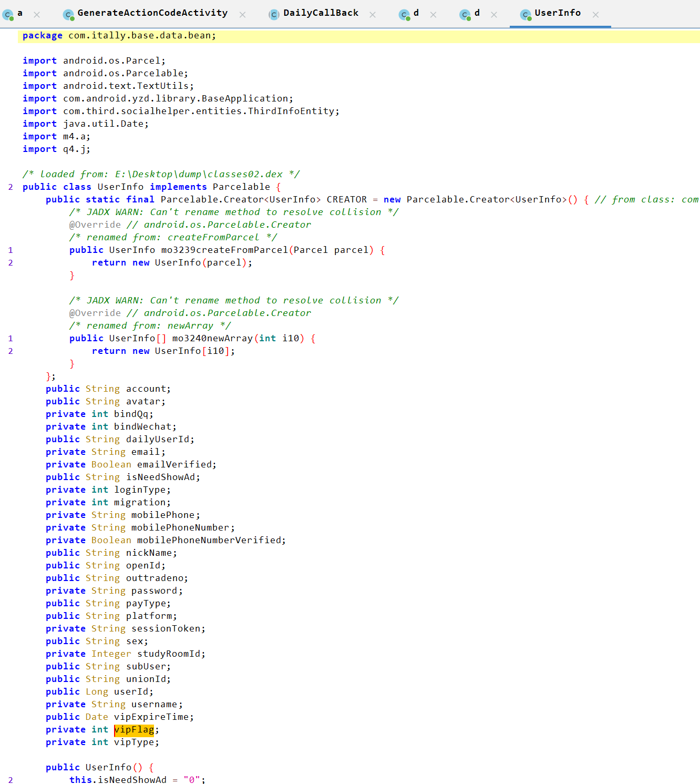Close the 'a' tab

[37, 15]
